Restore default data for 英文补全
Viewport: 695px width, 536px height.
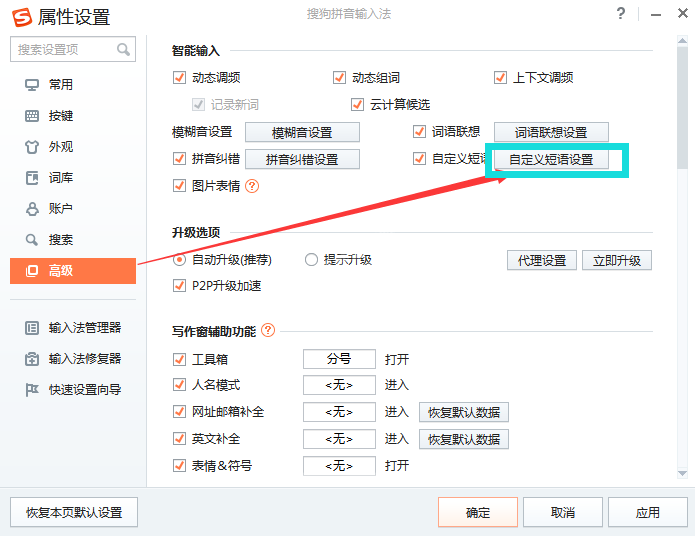pyautogui.click(x=464, y=439)
